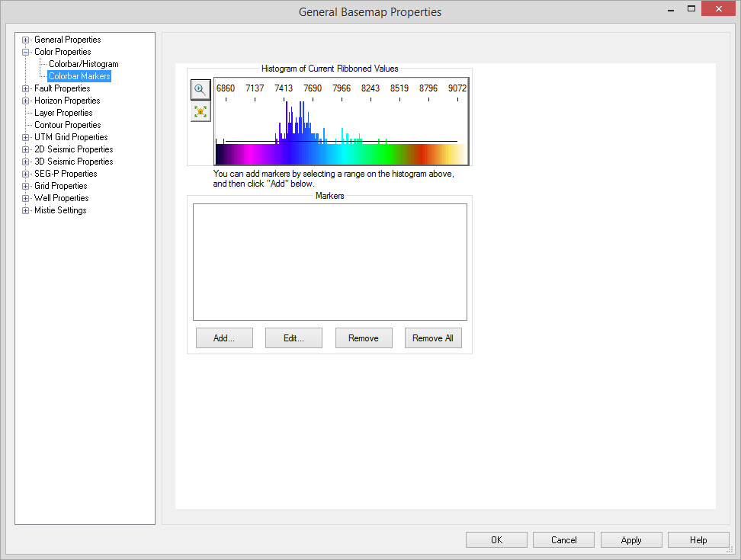Select the Layer Properties item
This screenshot has height=560, width=741.
point(63,113)
